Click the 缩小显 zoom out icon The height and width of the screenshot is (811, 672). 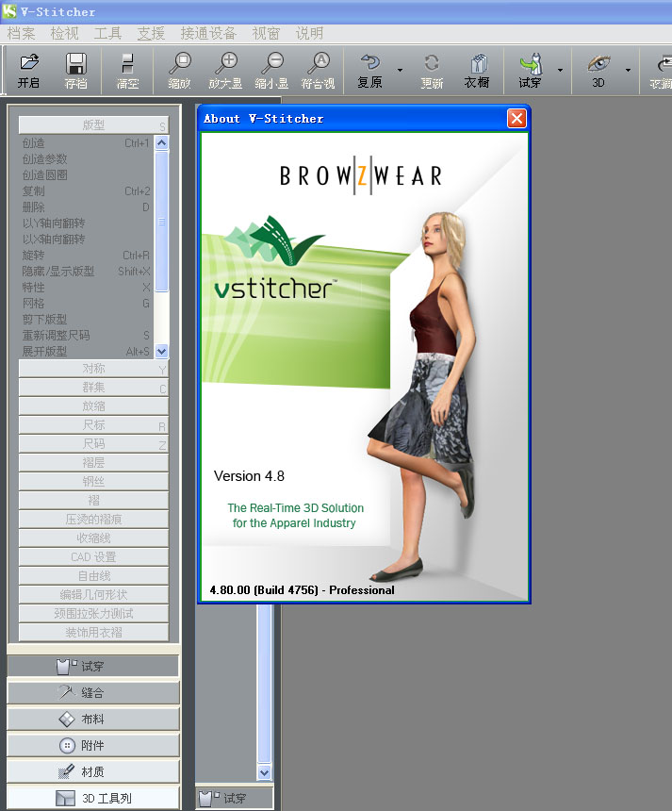click(271, 63)
